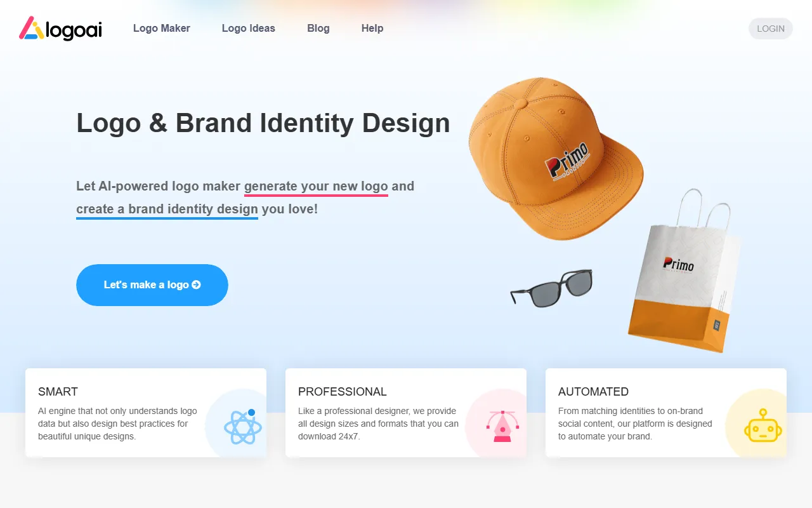812x508 pixels.
Task: Click the atom icon in the SMART card
Action: pos(243,427)
